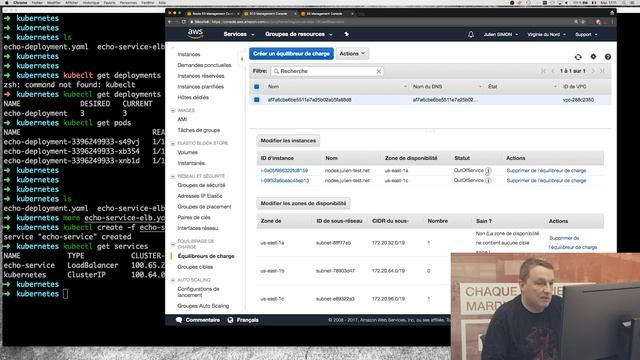This screenshot has height=360, width=640.
Task: Go to the previous page of results
Action: tap(553, 71)
